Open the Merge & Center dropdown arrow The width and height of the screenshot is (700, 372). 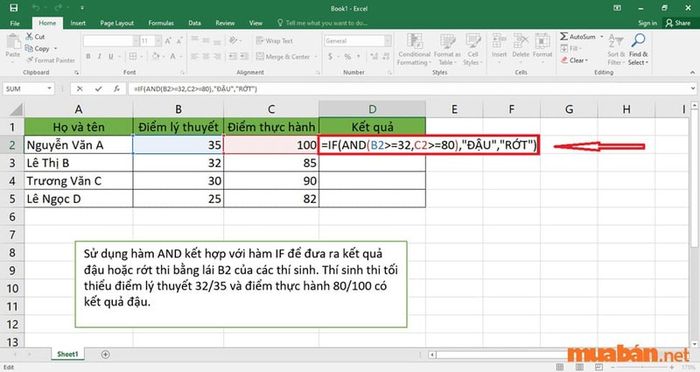click(x=316, y=57)
